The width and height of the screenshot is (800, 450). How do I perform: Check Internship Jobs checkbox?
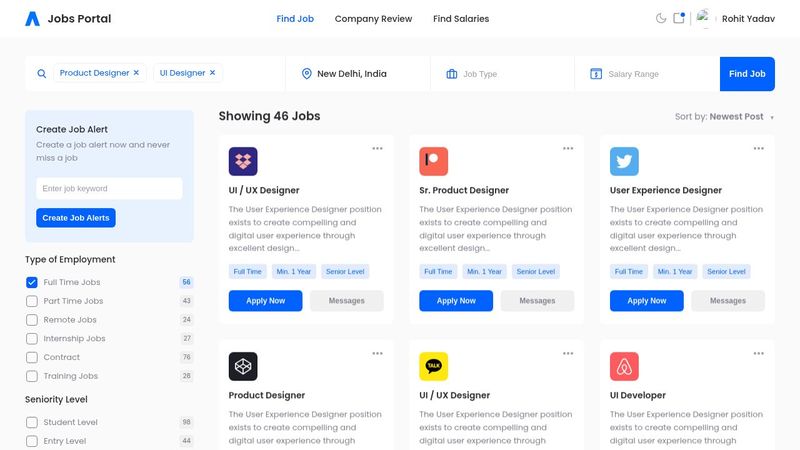click(x=32, y=339)
